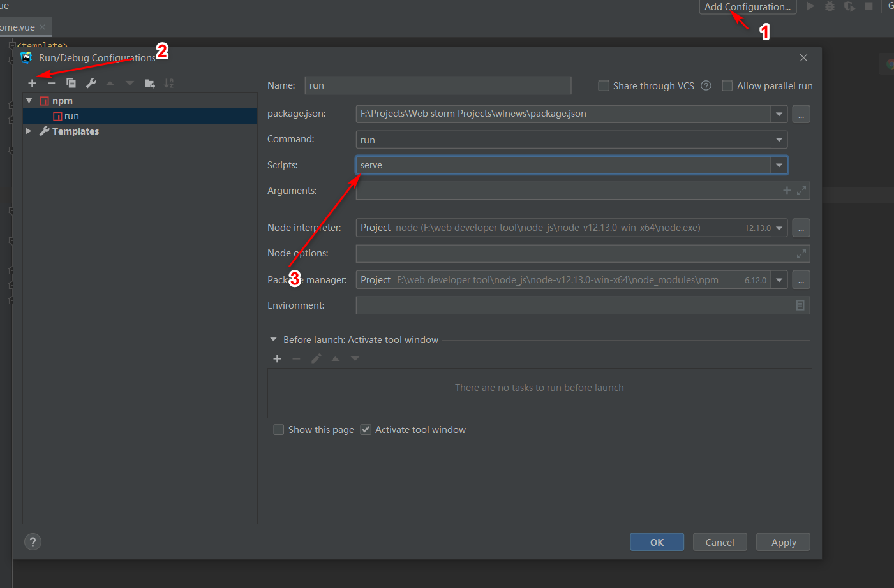Toggle the Show this page checkbox

(278, 430)
